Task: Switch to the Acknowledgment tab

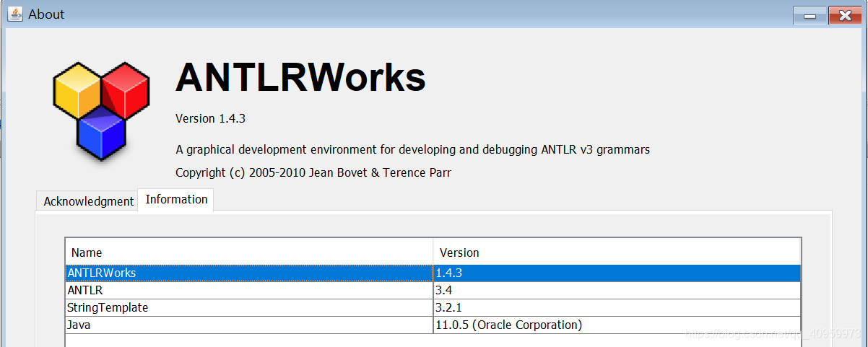Action: click(88, 201)
